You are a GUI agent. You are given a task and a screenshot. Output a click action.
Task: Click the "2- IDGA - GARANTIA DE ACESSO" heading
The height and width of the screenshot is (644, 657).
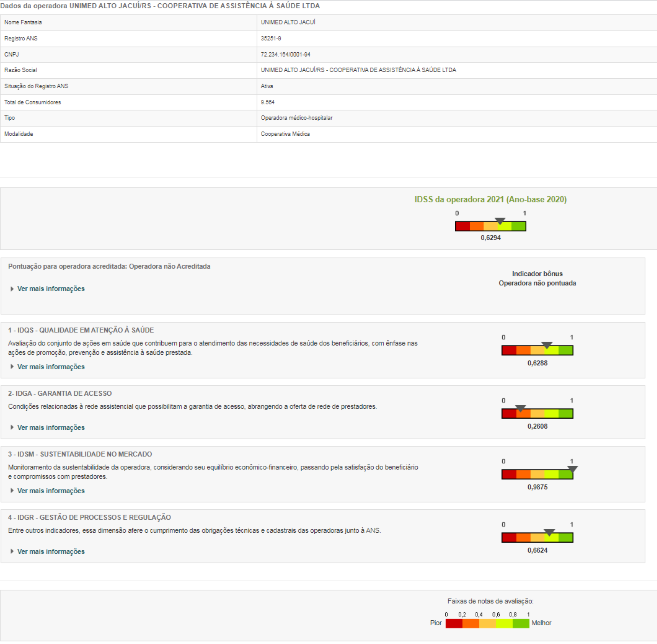pyautogui.click(x=60, y=393)
